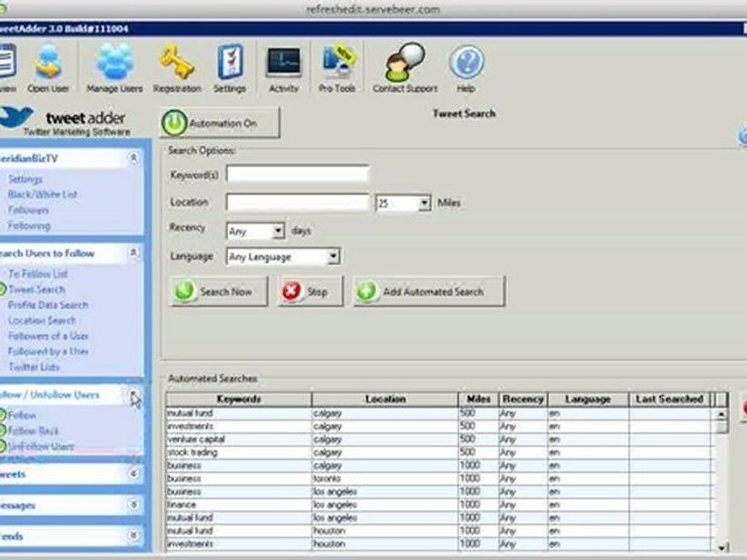Toggle the UnFollow Users indicator
The image size is (747, 560).
click(x=2, y=446)
